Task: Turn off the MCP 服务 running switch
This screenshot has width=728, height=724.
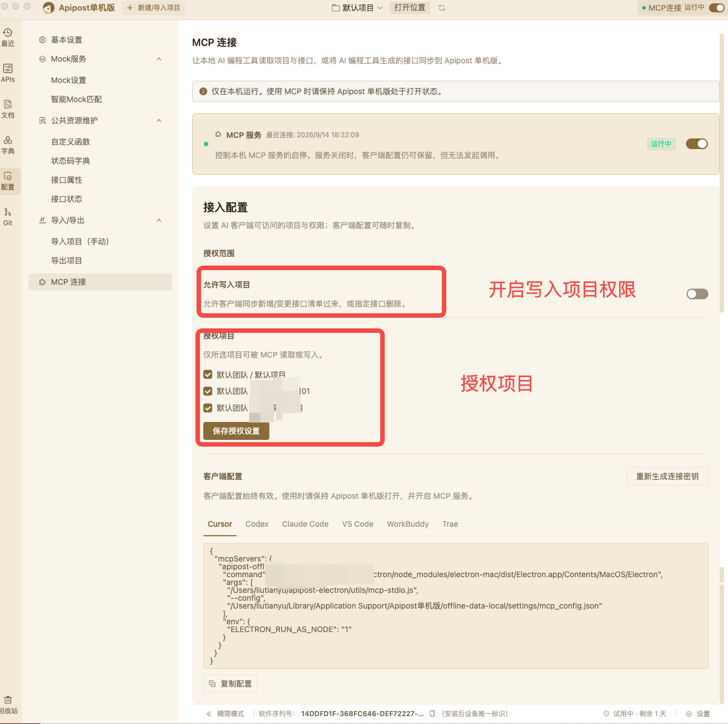Action: [x=697, y=144]
